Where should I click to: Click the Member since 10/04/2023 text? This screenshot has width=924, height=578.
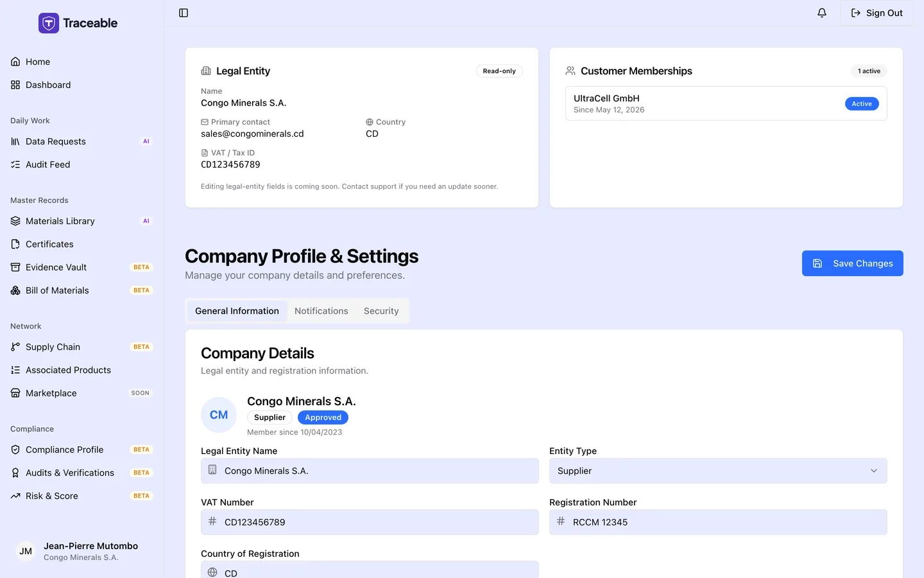pos(295,432)
